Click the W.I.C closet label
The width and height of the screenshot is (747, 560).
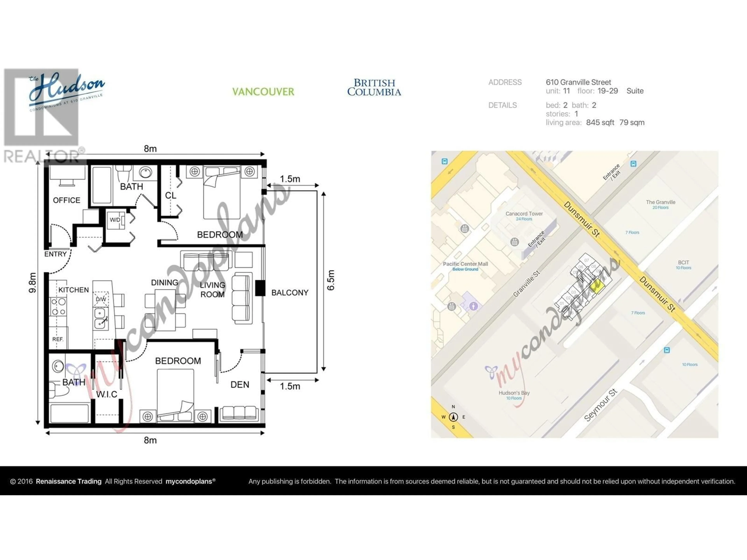click(x=107, y=394)
